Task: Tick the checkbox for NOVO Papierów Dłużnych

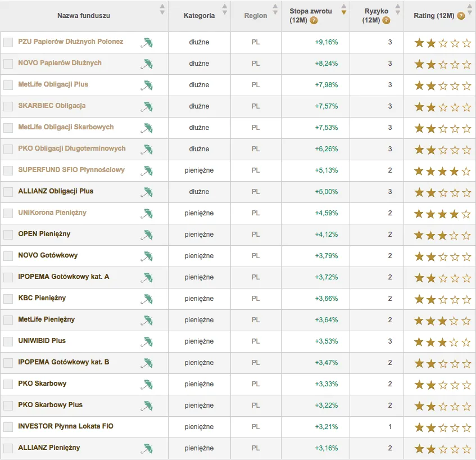Action: [8, 64]
